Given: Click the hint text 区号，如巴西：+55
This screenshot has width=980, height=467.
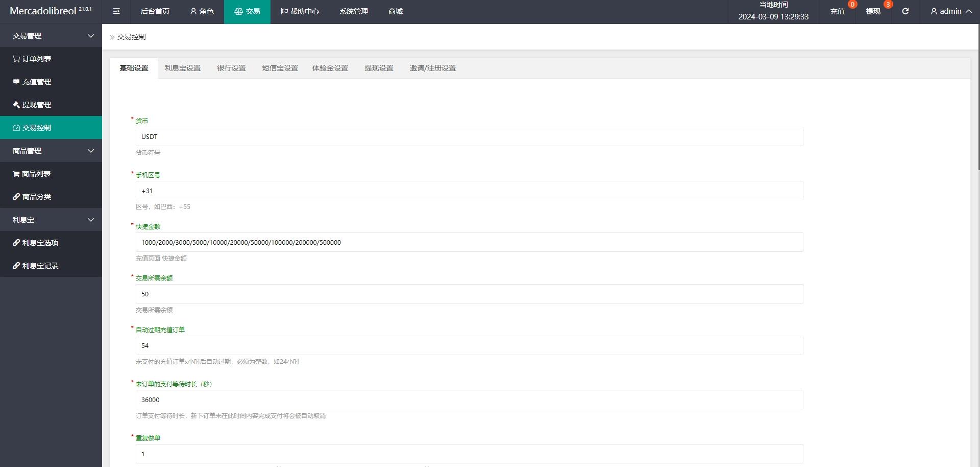Looking at the screenshot, I should [x=163, y=206].
